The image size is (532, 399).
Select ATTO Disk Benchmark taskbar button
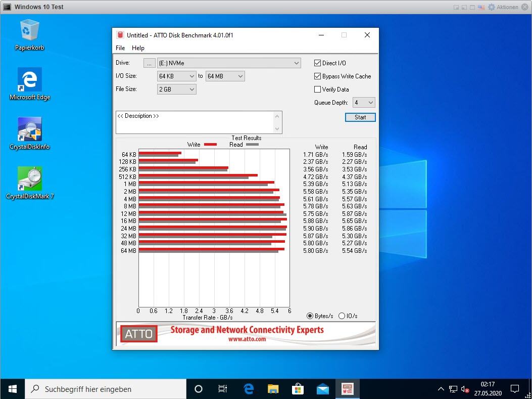point(347,389)
